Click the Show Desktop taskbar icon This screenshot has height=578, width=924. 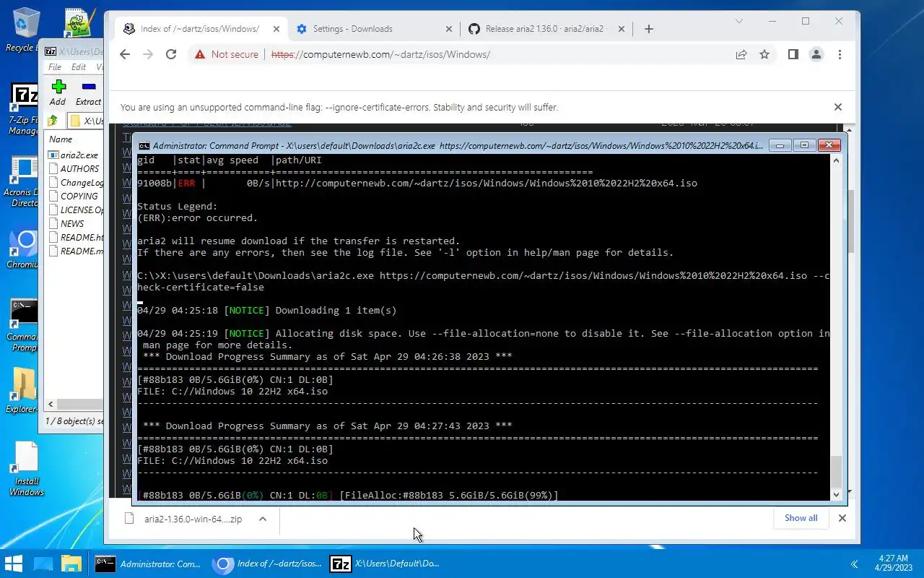coord(43,564)
